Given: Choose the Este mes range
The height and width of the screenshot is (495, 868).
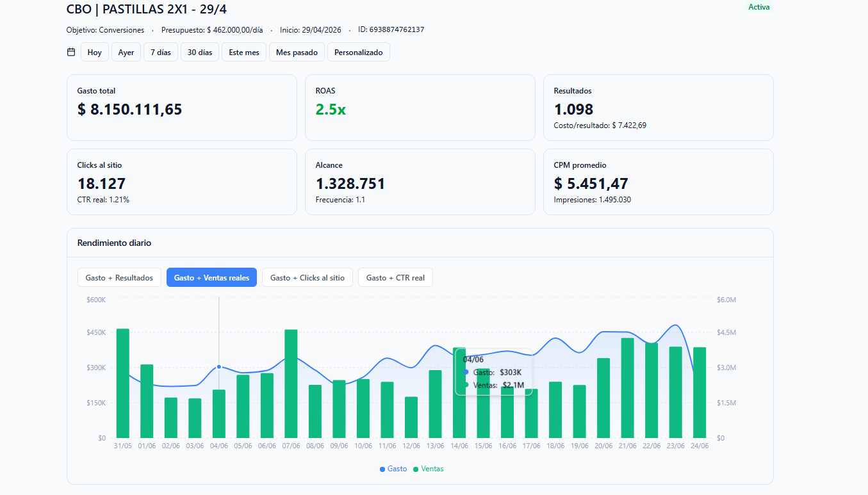Looking at the screenshot, I should [244, 53].
